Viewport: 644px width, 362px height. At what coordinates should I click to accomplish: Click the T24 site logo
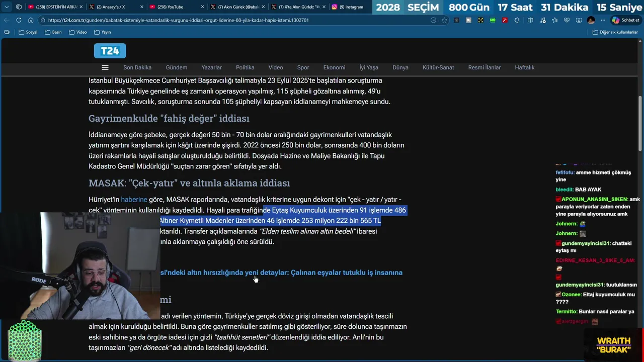110,51
